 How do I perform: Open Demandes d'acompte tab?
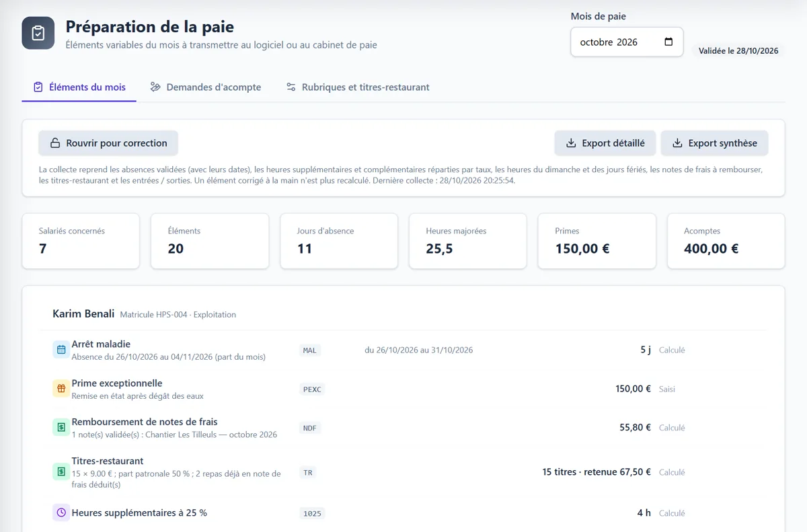206,87
